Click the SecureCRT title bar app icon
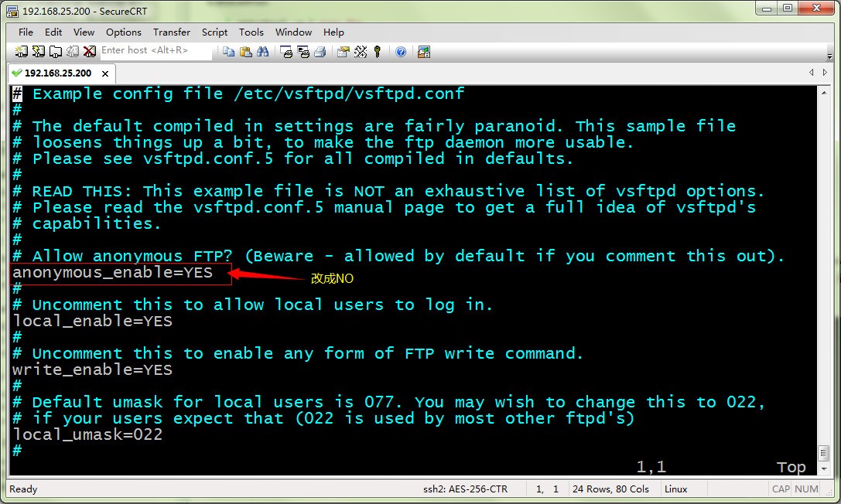This screenshot has height=504, width=841. (12, 12)
